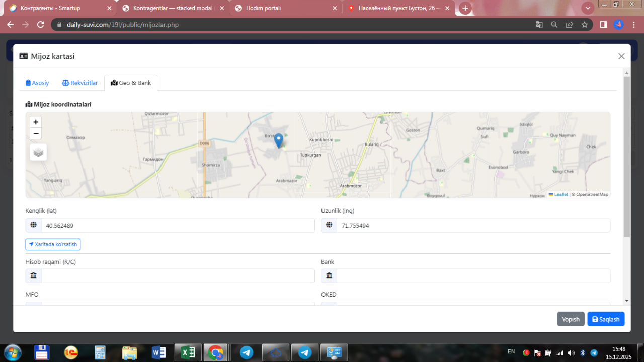Open the Leaflet attribution link
The width and height of the screenshot is (644, 362).
click(560, 195)
